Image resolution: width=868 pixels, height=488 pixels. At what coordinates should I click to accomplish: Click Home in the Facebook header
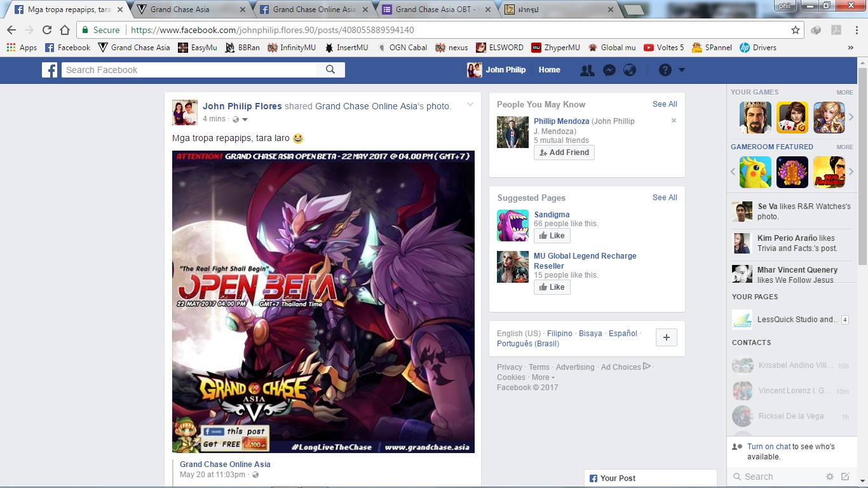point(550,70)
